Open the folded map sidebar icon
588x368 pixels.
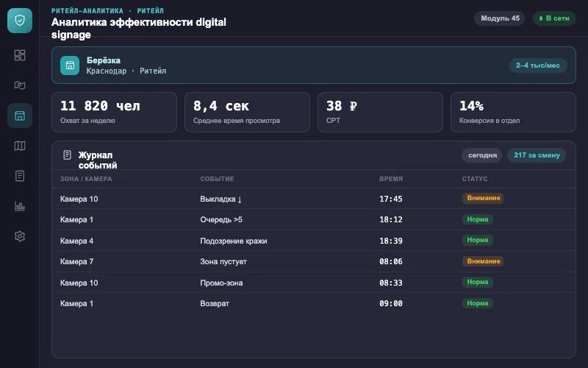(x=20, y=146)
